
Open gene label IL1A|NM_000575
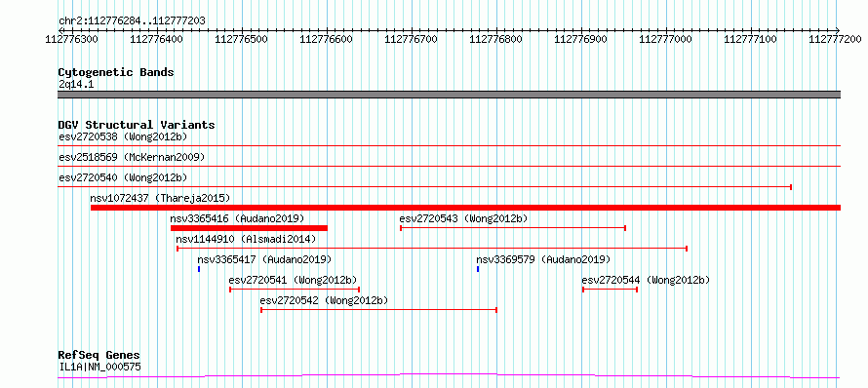(x=99, y=367)
